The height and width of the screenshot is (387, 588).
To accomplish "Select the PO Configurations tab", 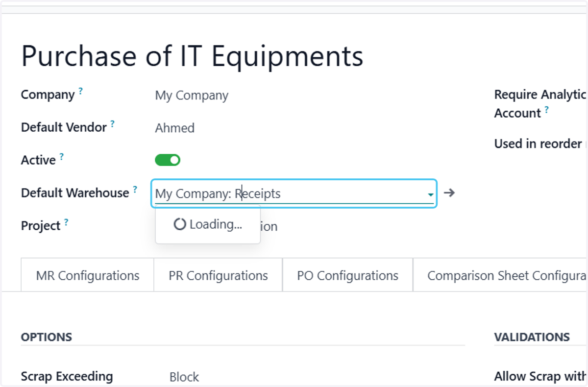I will point(347,275).
